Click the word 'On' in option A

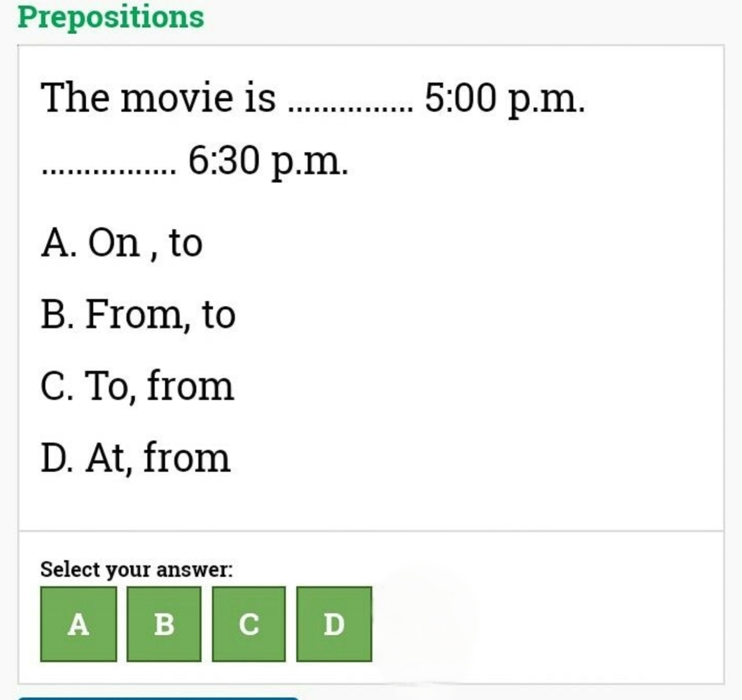[114, 243]
